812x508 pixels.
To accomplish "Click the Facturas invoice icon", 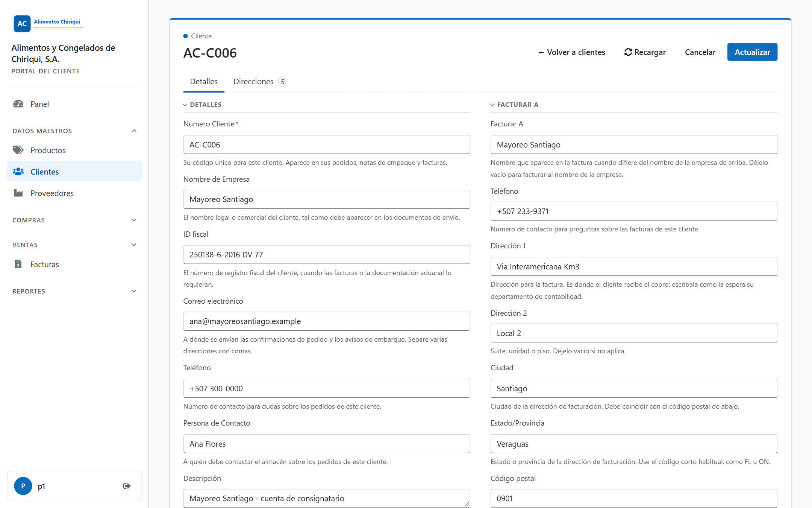I will (x=18, y=264).
